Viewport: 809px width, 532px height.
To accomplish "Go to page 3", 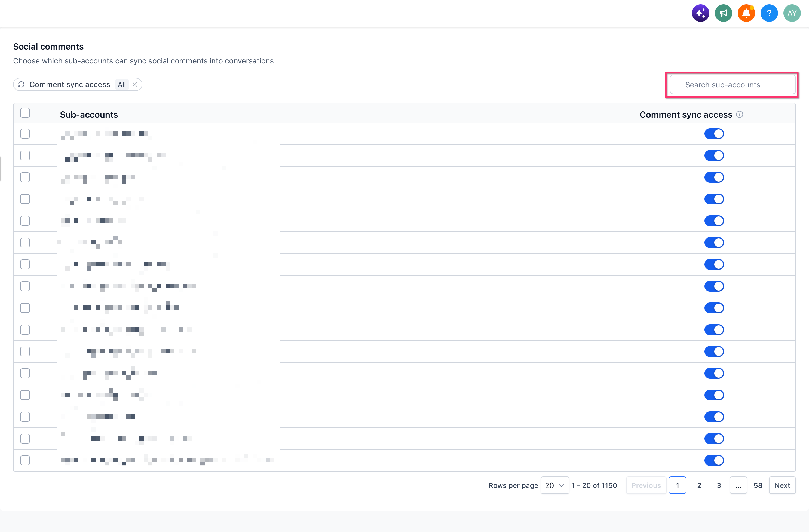I will pyautogui.click(x=719, y=485).
